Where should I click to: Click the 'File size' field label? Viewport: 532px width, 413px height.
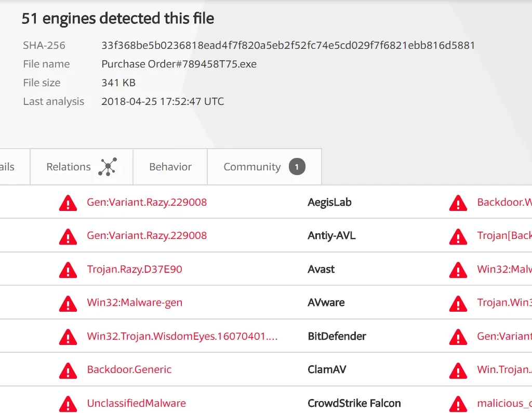click(42, 83)
